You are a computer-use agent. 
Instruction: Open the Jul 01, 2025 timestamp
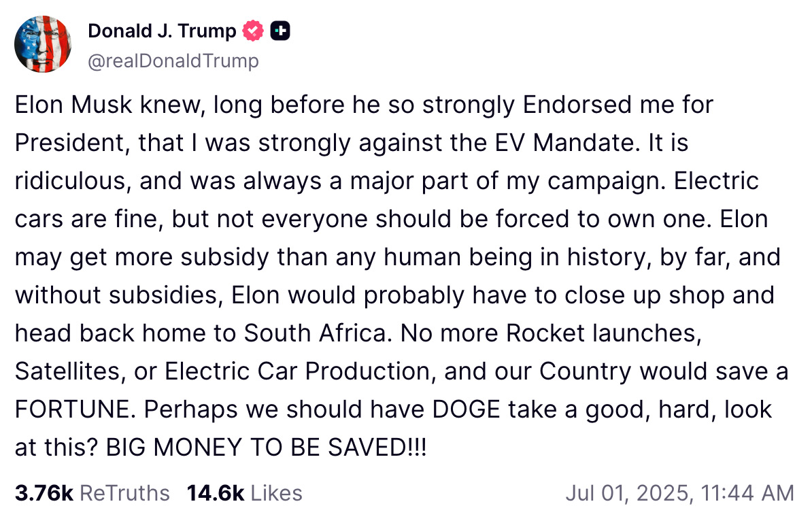pos(679,493)
